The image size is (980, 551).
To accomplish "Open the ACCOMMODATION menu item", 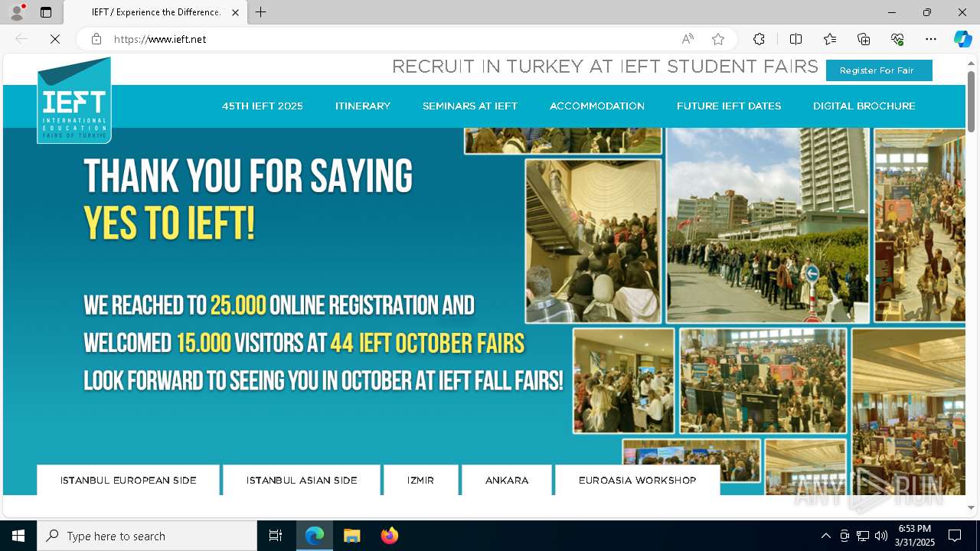I will click(x=597, y=106).
